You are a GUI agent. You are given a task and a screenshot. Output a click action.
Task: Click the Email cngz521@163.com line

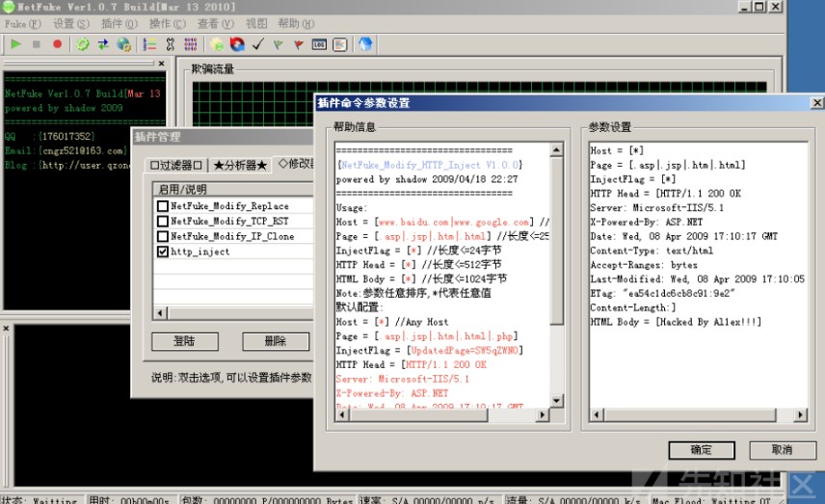(66, 150)
